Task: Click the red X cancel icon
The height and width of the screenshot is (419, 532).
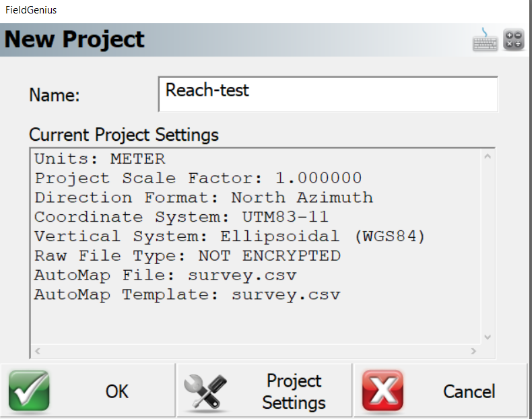Action: [x=383, y=391]
